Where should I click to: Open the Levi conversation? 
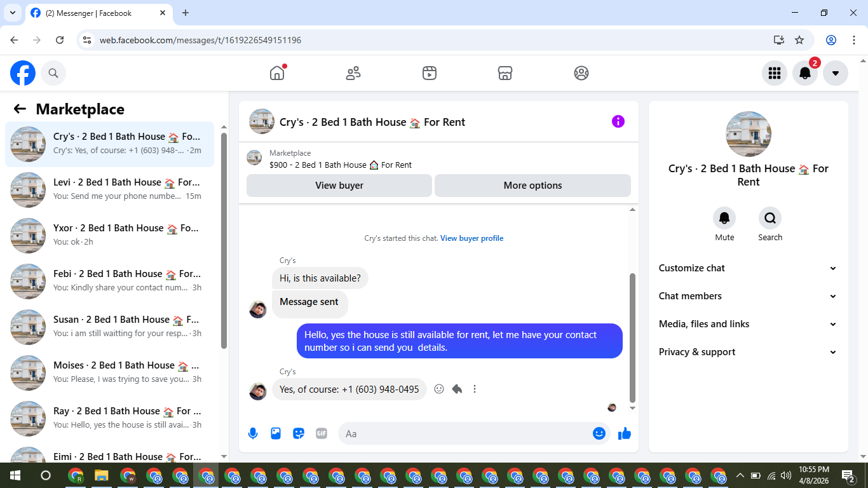(x=109, y=190)
